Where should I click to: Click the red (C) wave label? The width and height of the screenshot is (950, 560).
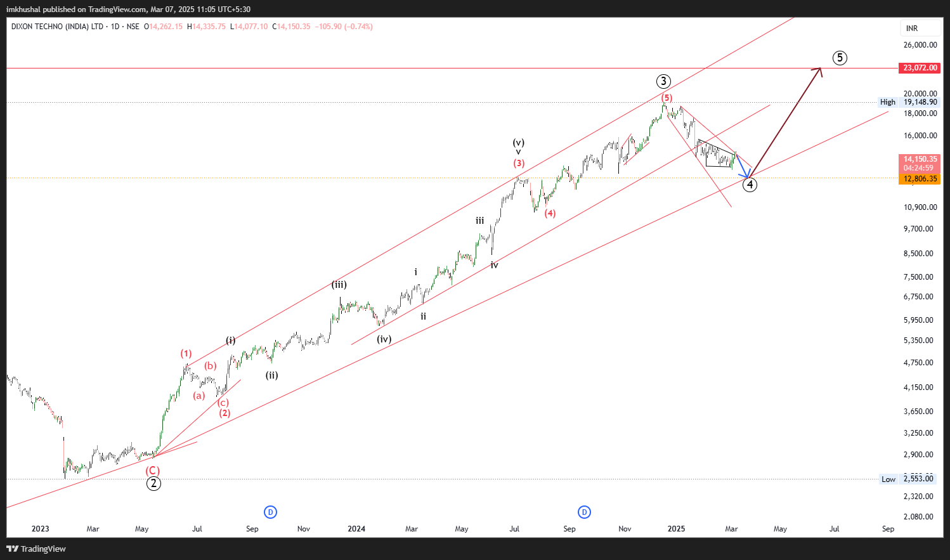click(x=153, y=471)
